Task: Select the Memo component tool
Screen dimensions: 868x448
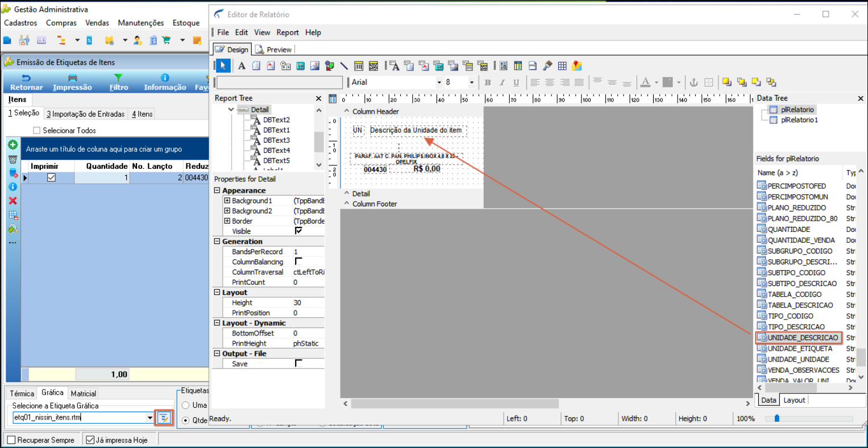Action: coord(256,66)
